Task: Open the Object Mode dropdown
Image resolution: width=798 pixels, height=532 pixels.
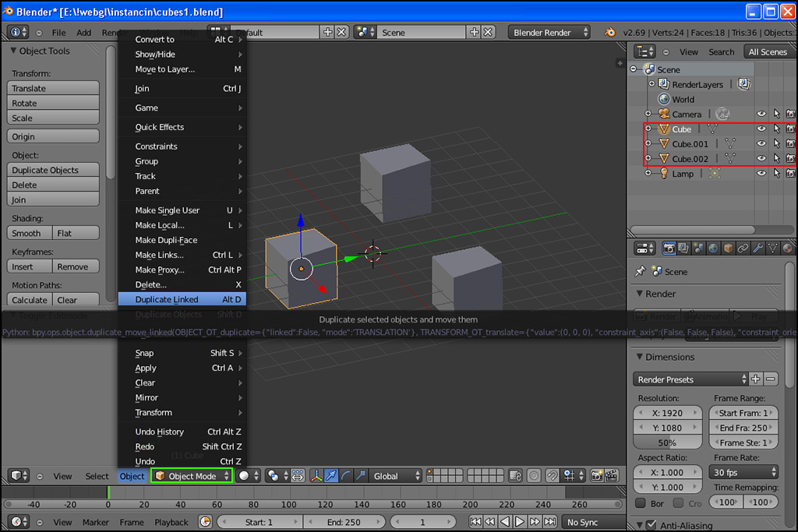Action: point(192,476)
